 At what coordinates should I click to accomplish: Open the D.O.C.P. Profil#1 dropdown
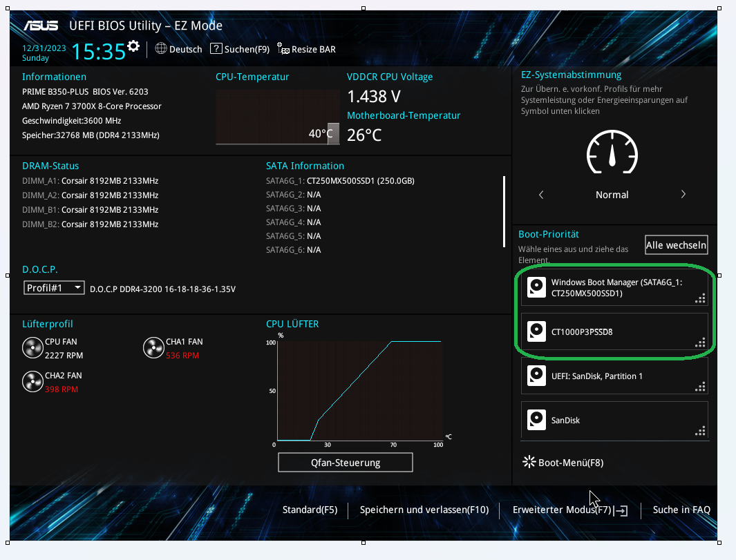(x=54, y=287)
